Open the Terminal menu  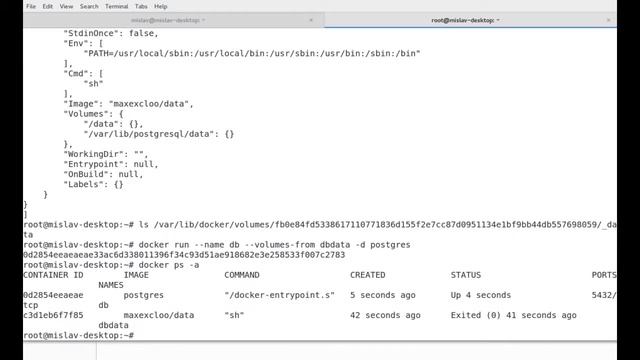pos(116,7)
